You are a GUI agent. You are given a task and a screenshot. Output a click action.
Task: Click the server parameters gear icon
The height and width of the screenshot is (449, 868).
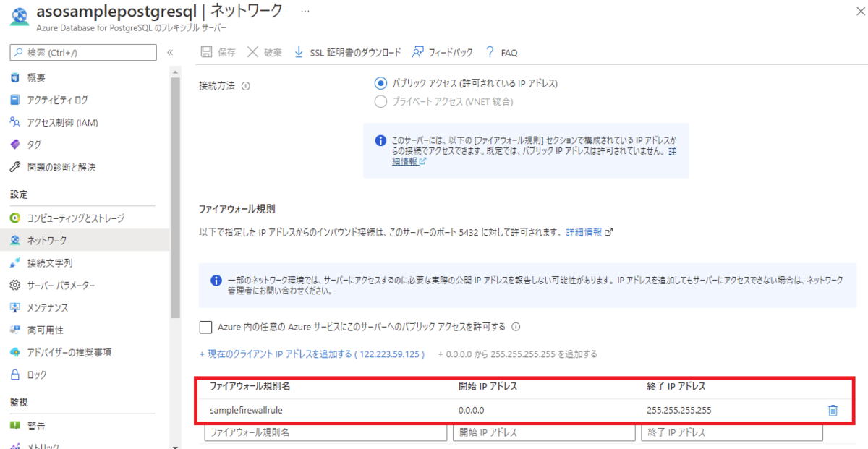15,285
